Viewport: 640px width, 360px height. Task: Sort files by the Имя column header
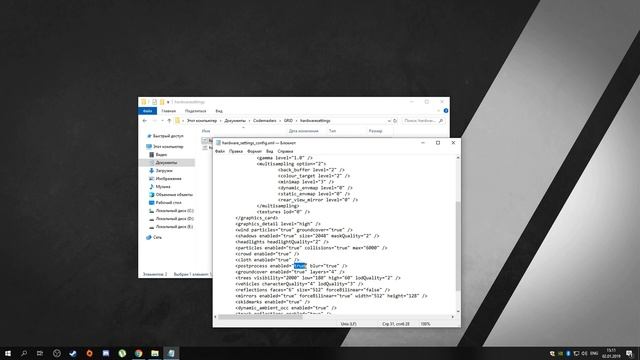206,131
